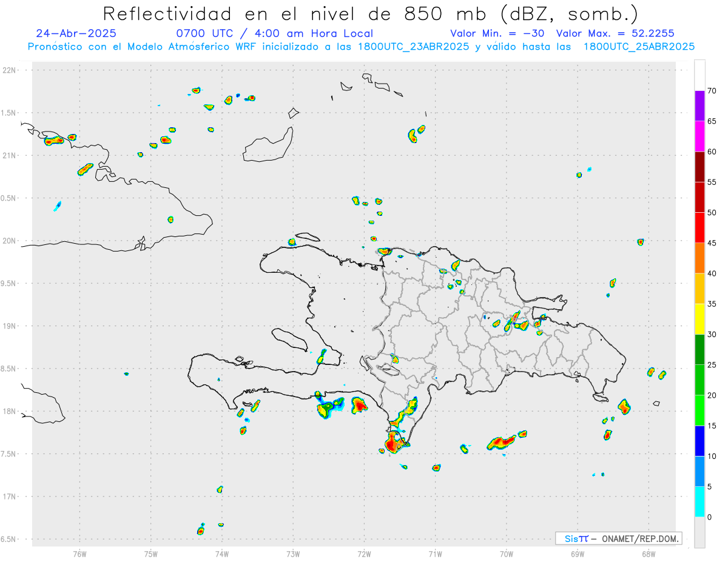
Task: Click the 'Valor Max. = 52.2255' label
Action: click(x=615, y=33)
